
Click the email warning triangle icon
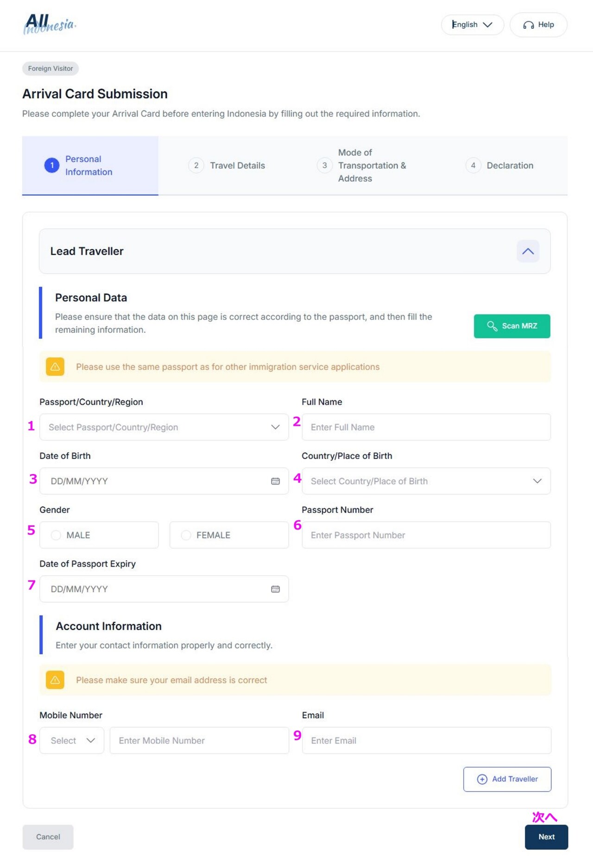coord(55,680)
